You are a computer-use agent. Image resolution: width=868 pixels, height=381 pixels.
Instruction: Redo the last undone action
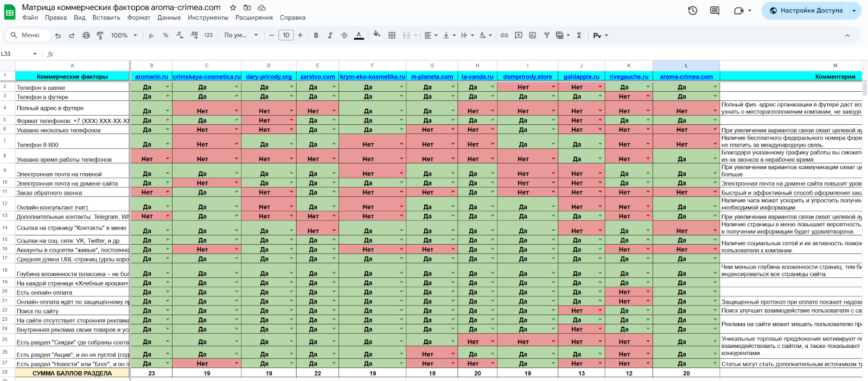(72, 35)
